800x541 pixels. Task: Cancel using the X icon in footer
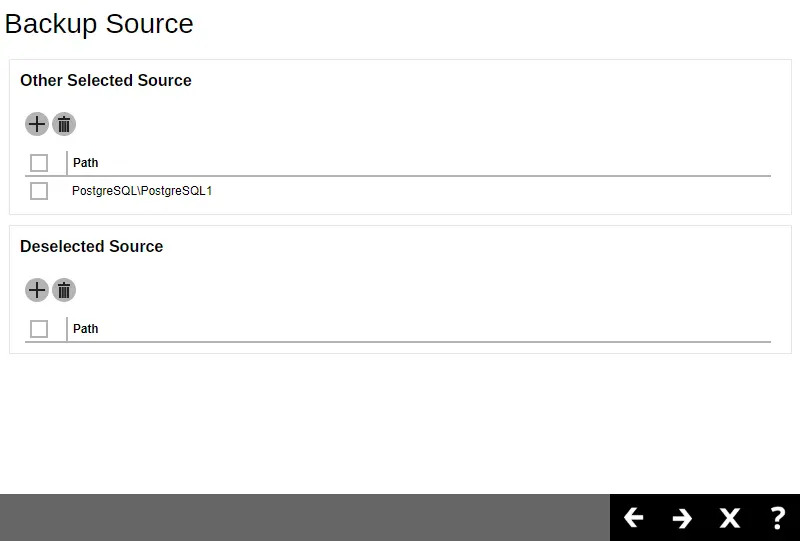click(x=730, y=517)
